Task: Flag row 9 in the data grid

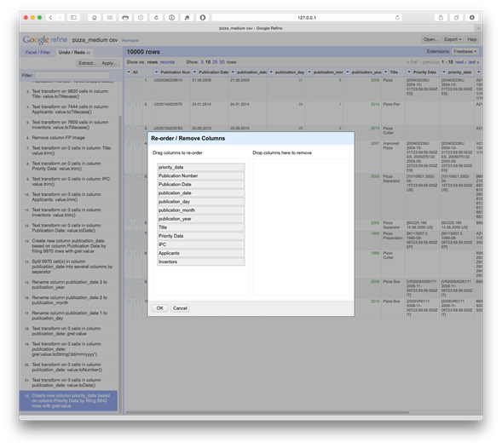Action: (x=138, y=282)
